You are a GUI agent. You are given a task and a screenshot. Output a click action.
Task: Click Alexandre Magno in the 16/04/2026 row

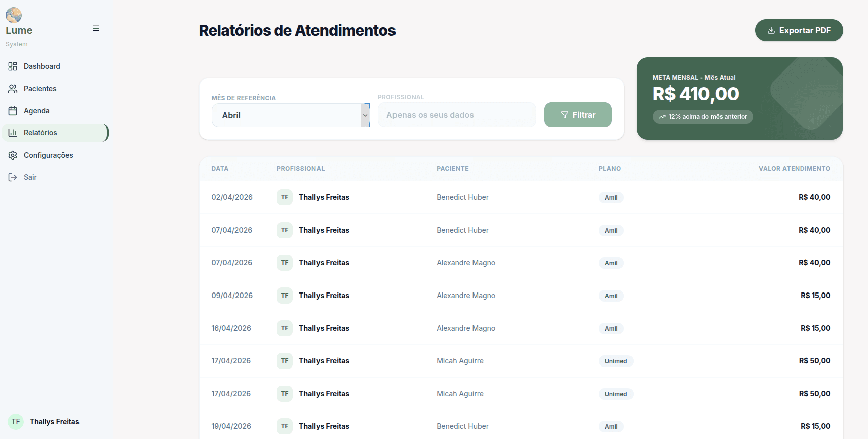point(466,328)
